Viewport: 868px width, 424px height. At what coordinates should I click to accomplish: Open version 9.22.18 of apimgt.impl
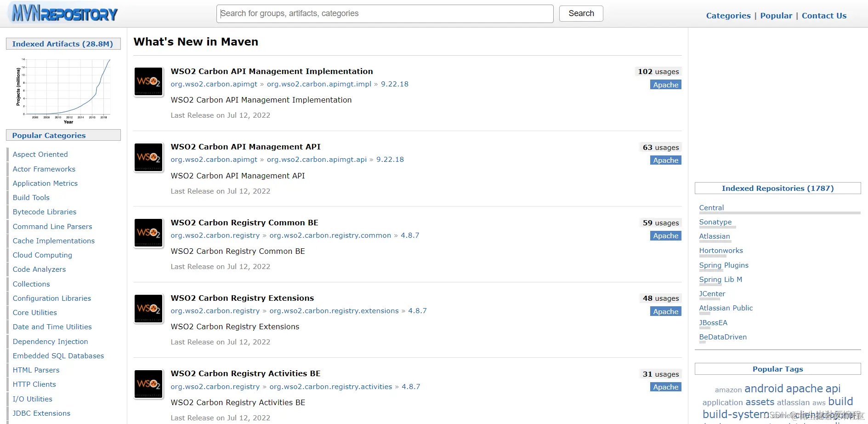[395, 84]
